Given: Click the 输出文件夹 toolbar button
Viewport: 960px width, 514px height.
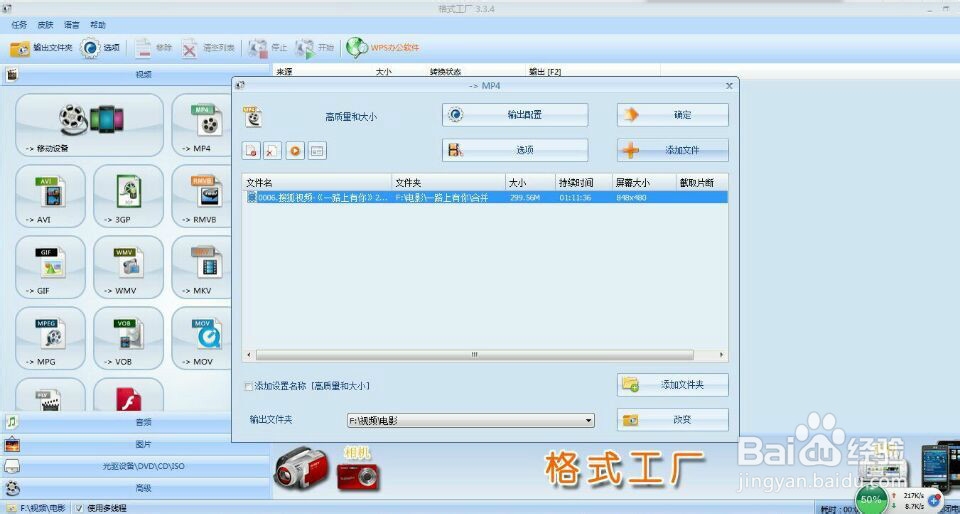Looking at the screenshot, I should 41,48.
